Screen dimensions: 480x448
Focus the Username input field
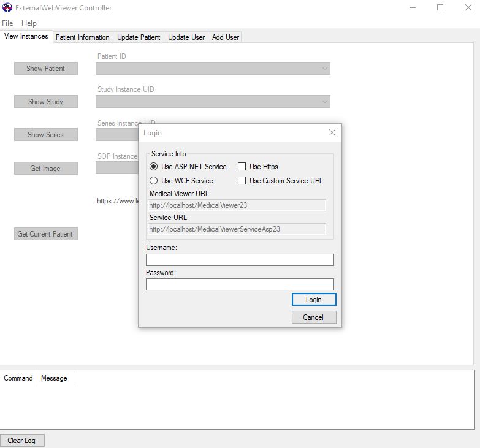(x=240, y=260)
